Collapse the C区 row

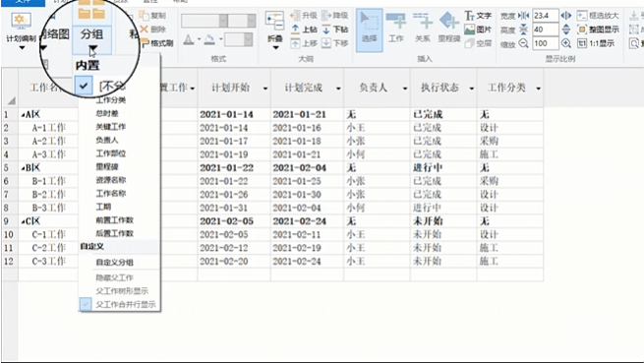(23, 222)
